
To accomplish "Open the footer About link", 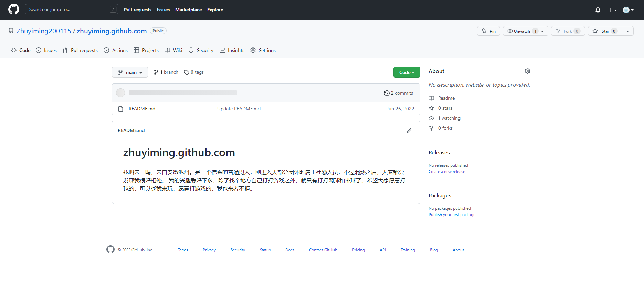I will point(458,250).
